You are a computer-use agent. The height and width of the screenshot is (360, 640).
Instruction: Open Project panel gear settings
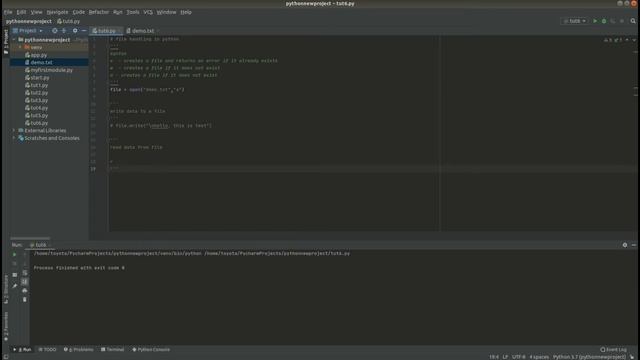pos(75,31)
